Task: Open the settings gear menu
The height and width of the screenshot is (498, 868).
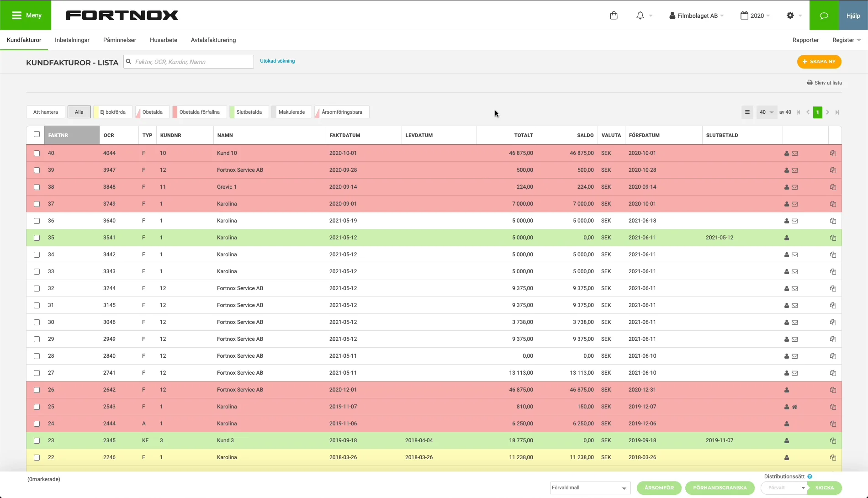Action: point(790,16)
